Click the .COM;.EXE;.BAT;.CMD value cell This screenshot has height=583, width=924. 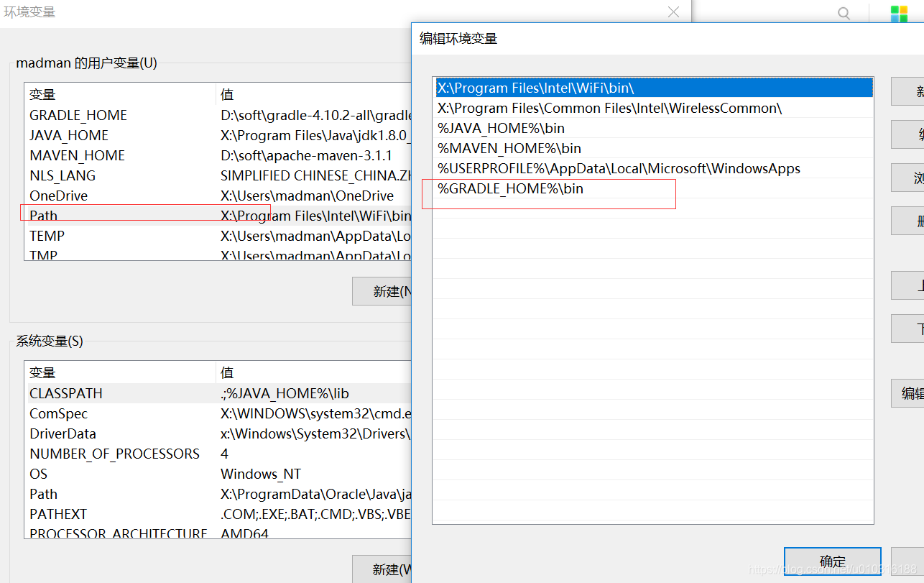tap(314, 514)
